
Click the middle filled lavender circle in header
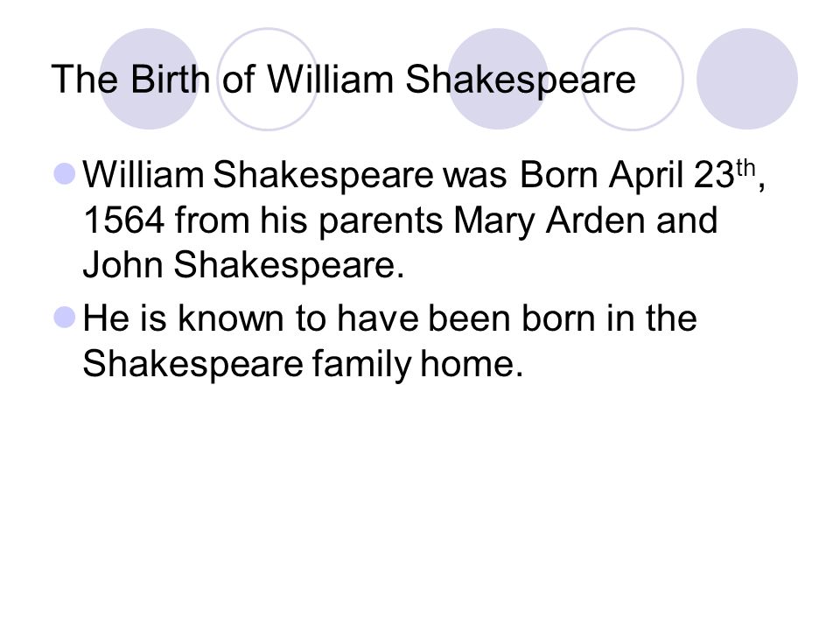click(x=498, y=79)
